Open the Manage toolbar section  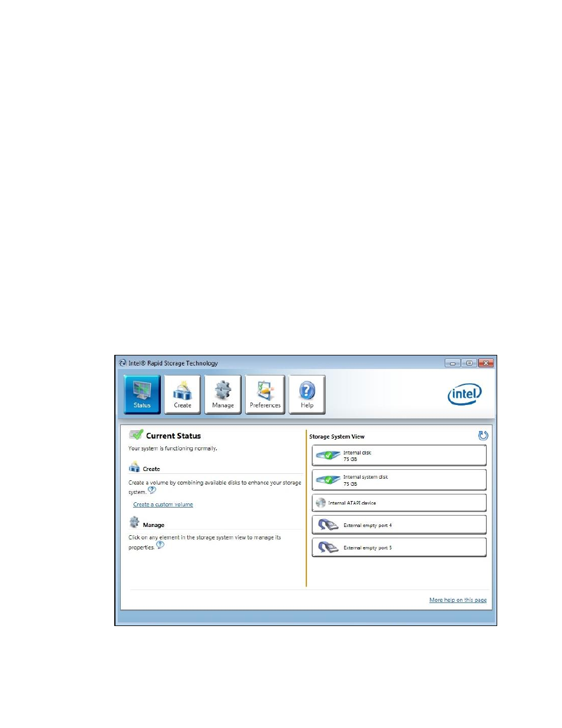click(223, 394)
